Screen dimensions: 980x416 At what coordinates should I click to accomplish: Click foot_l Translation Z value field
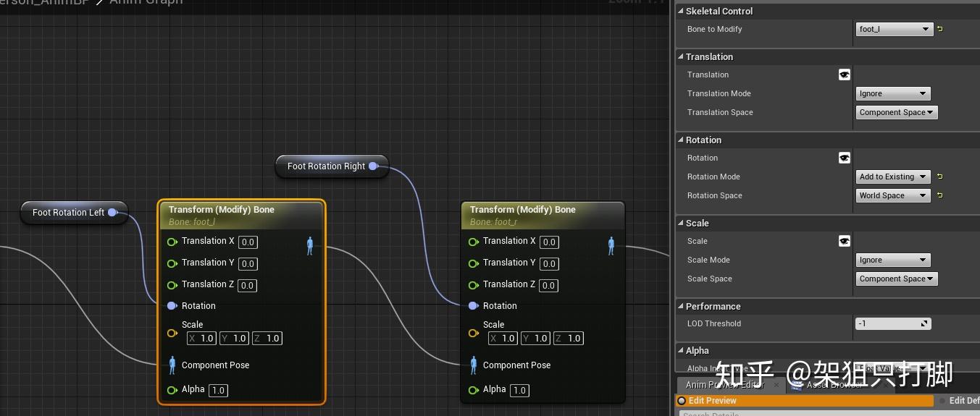pyautogui.click(x=248, y=286)
